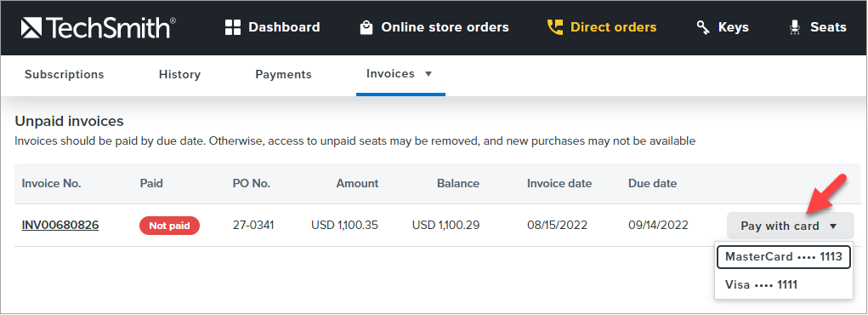Click the Dashboard grid icon
This screenshot has height=315, width=868.
[x=233, y=27]
